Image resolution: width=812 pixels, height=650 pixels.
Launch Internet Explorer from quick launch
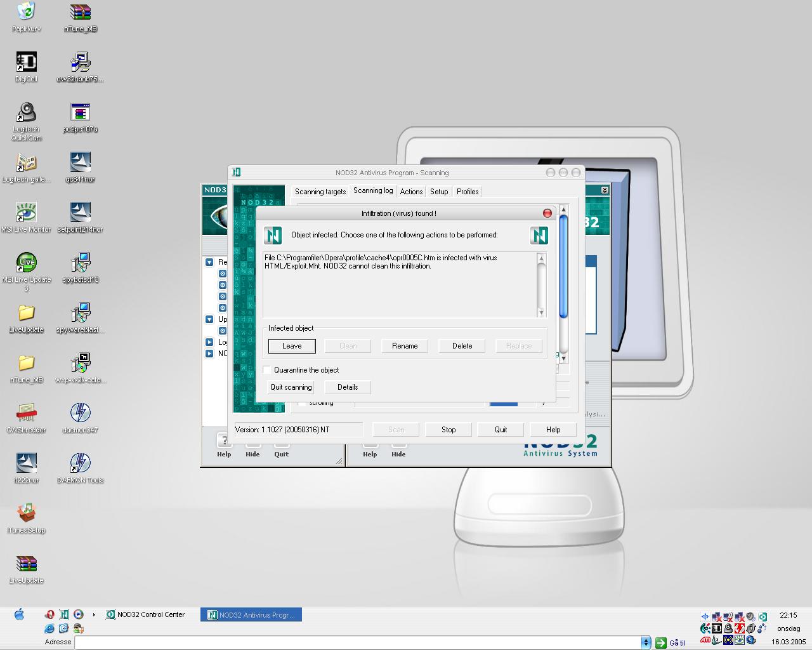49,628
